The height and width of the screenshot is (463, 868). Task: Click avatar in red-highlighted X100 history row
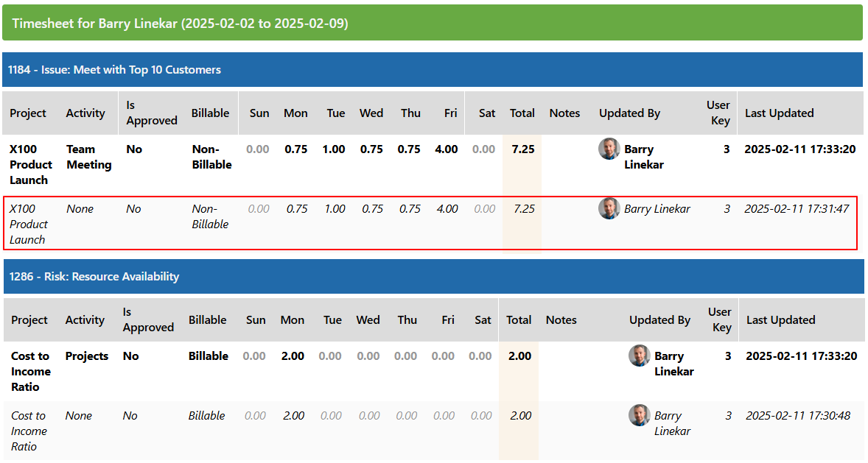tap(609, 208)
